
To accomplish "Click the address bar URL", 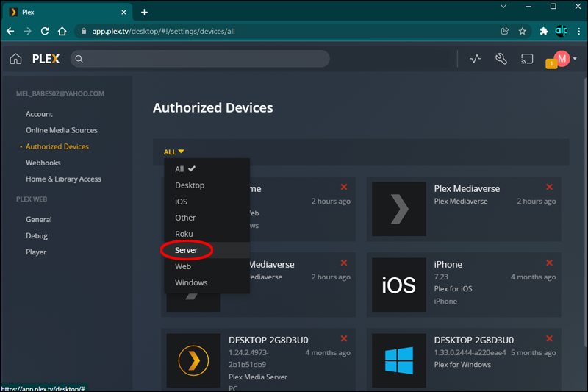I will 163,31.
